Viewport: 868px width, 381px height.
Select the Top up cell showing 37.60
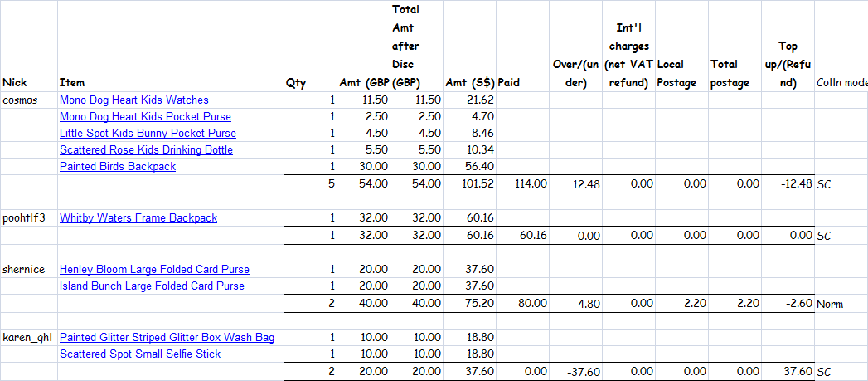point(788,372)
